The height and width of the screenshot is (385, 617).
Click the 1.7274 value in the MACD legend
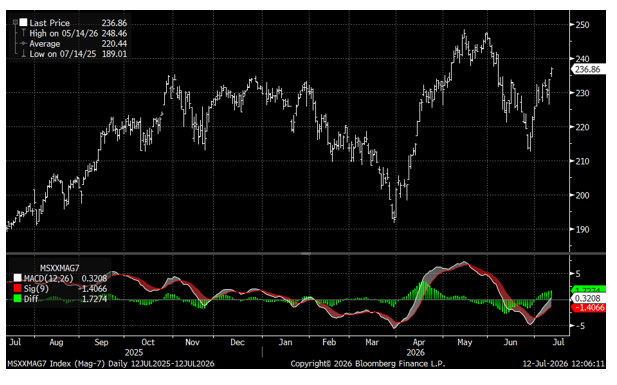tap(94, 299)
